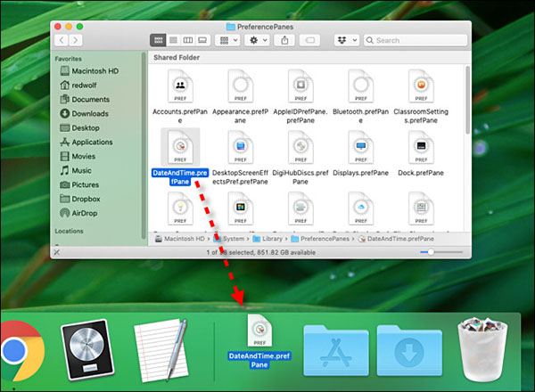
Task: Switch to column view mode
Action: [x=188, y=40]
